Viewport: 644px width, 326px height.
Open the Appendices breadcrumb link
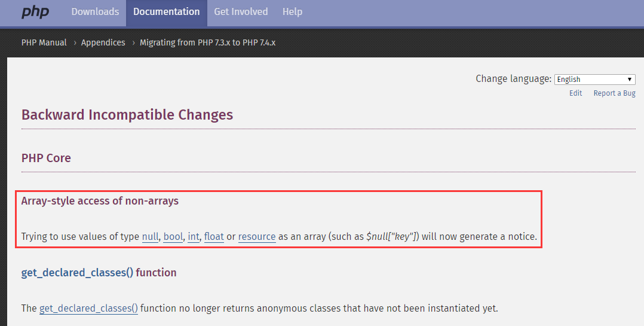[x=103, y=42]
